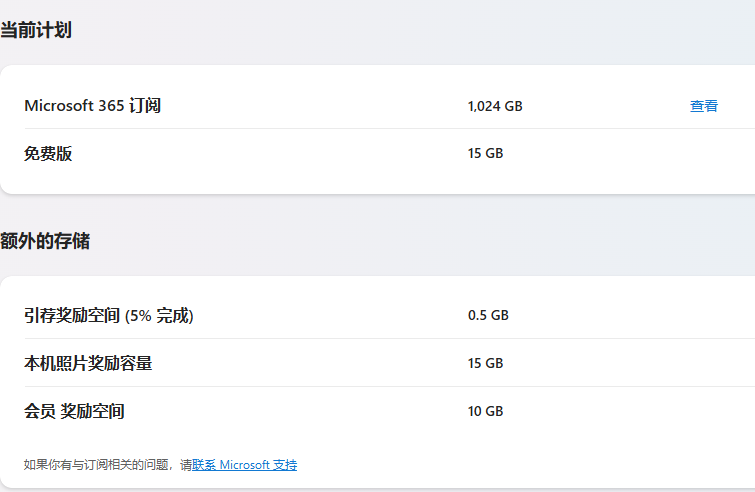The width and height of the screenshot is (755, 492).
Task: Click the 1,024 GB storage value
Action: pos(495,106)
